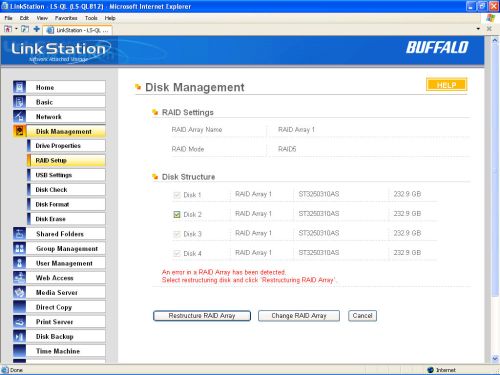
Task: Open the Edit menu
Action: coord(24,18)
